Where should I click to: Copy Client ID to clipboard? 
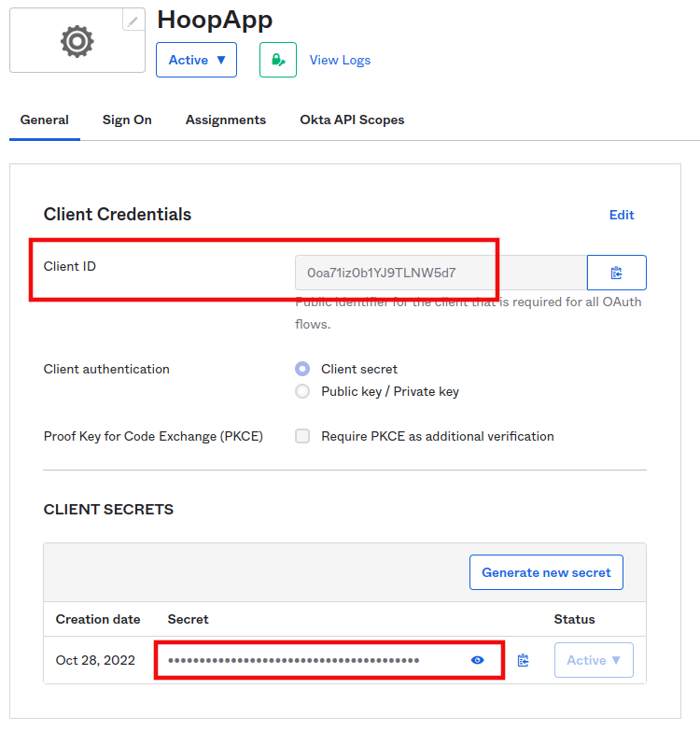[616, 273]
